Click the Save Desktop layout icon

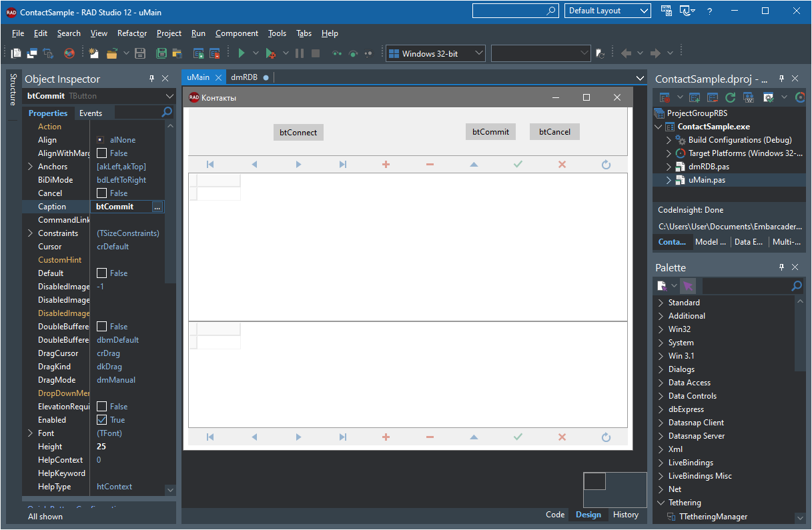tap(667, 11)
